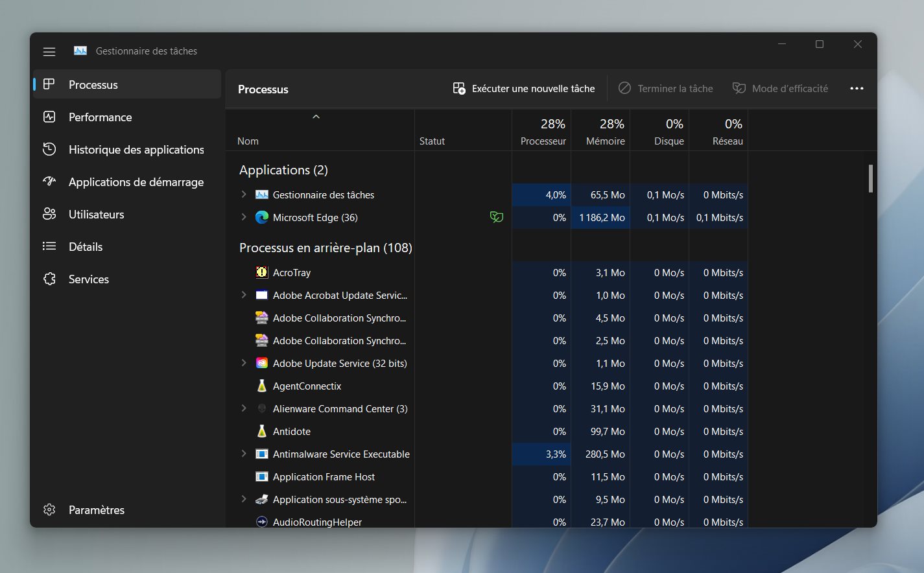Click the Alienware Command Center icon
This screenshot has width=924, height=573.
pyautogui.click(x=262, y=408)
